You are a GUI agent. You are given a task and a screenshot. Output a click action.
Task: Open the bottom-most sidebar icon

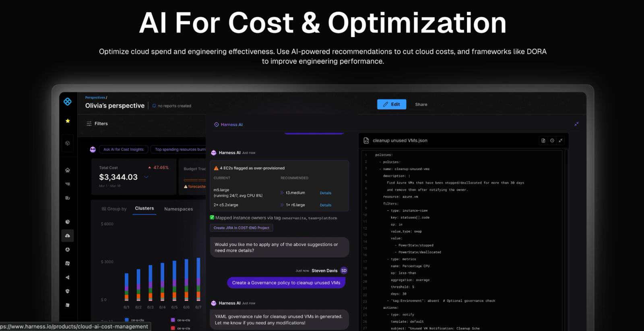[68, 305]
